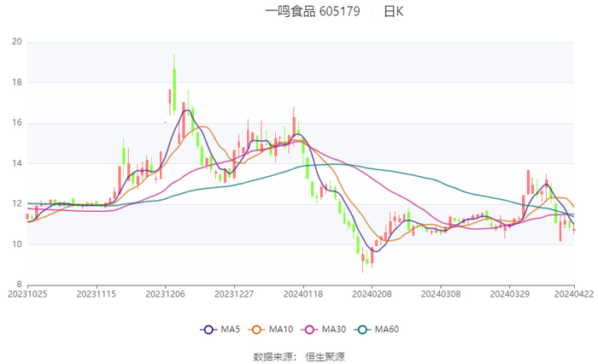This screenshot has width=598, height=364.
Task: Hide the MA5 line via label
Action: pyautogui.click(x=231, y=329)
